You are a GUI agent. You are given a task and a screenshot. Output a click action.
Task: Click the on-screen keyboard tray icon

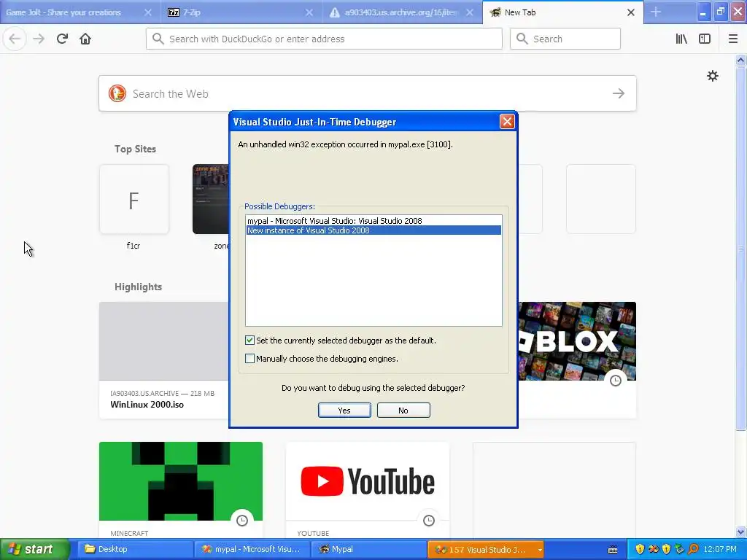(x=613, y=550)
